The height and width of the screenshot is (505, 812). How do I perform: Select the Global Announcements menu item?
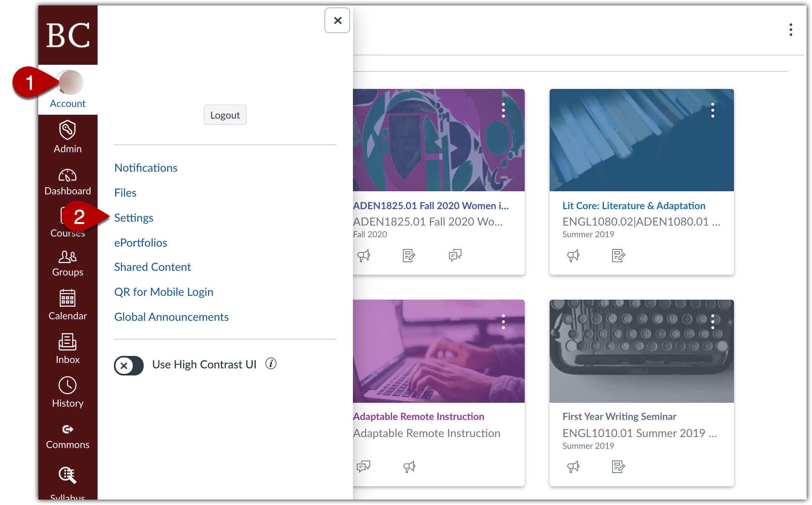(x=171, y=316)
